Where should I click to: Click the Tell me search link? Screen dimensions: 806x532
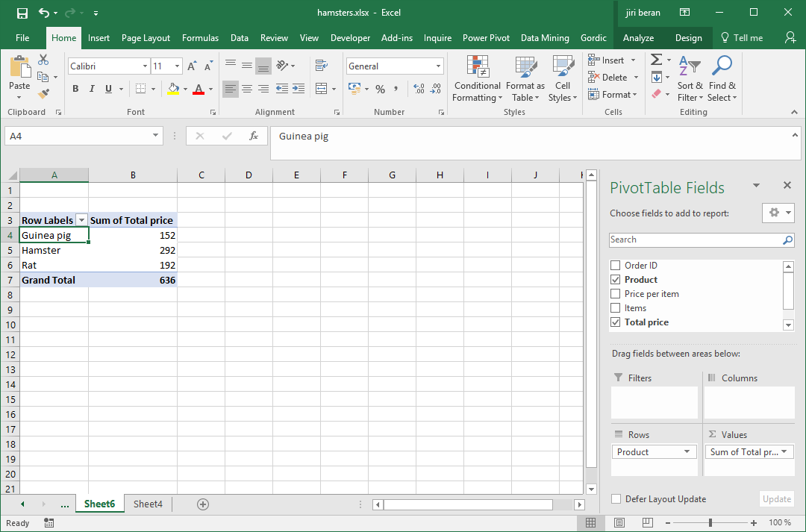(x=742, y=38)
